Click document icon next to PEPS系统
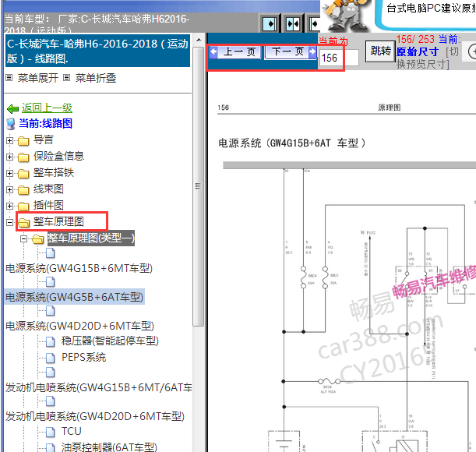This screenshot has width=476, height=452. click(x=51, y=358)
